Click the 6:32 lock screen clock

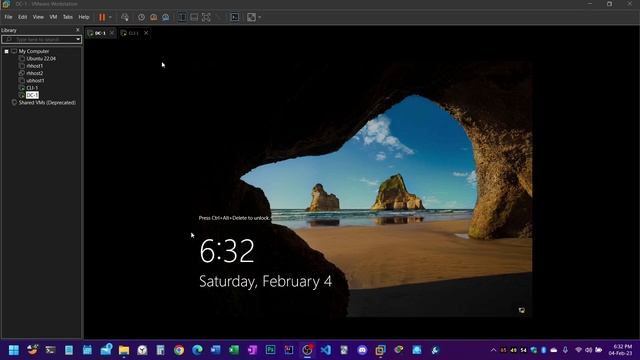[x=227, y=251]
